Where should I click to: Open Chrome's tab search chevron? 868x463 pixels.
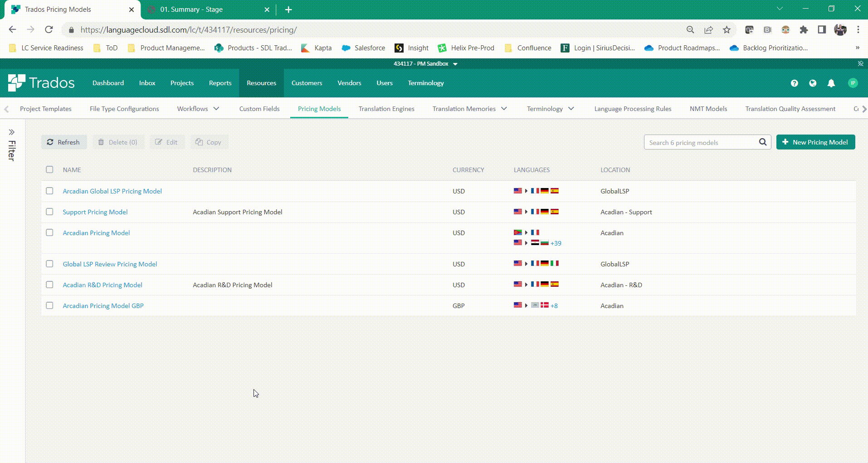(780, 9)
